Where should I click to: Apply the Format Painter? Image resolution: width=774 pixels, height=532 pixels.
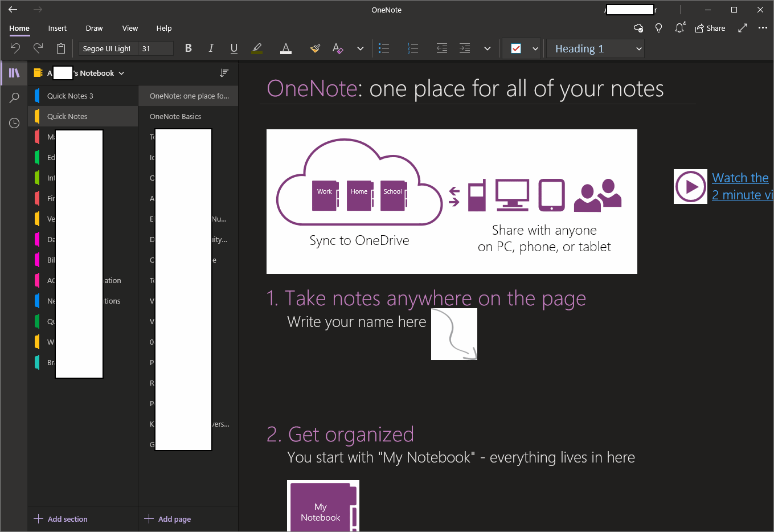tap(315, 48)
